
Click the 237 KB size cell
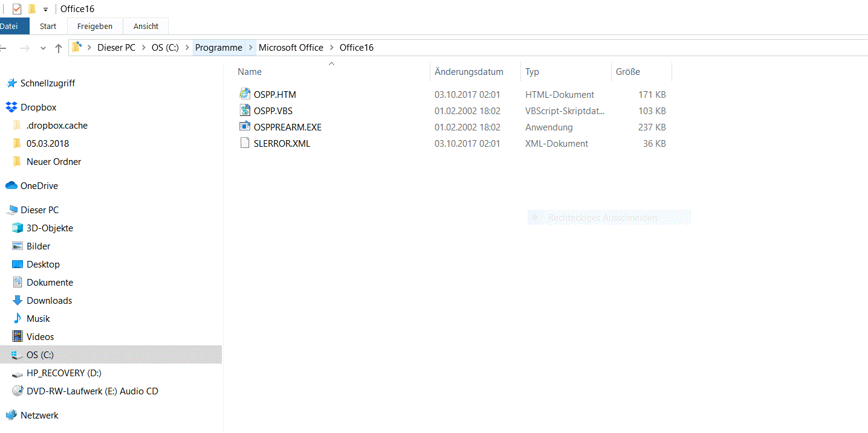pyautogui.click(x=652, y=127)
